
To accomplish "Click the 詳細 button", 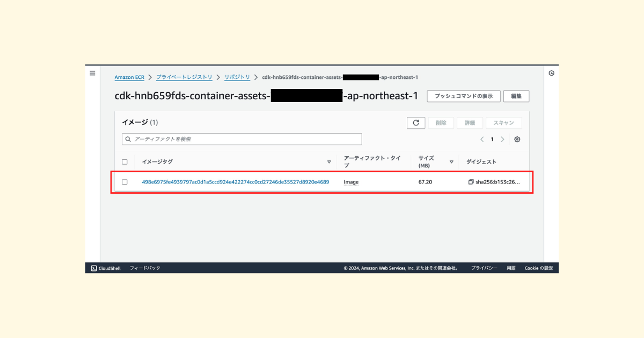I will click(470, 123).
